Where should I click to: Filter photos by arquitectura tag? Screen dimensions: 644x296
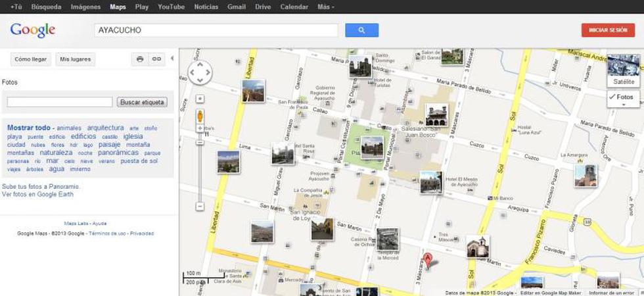pos(106,128)
